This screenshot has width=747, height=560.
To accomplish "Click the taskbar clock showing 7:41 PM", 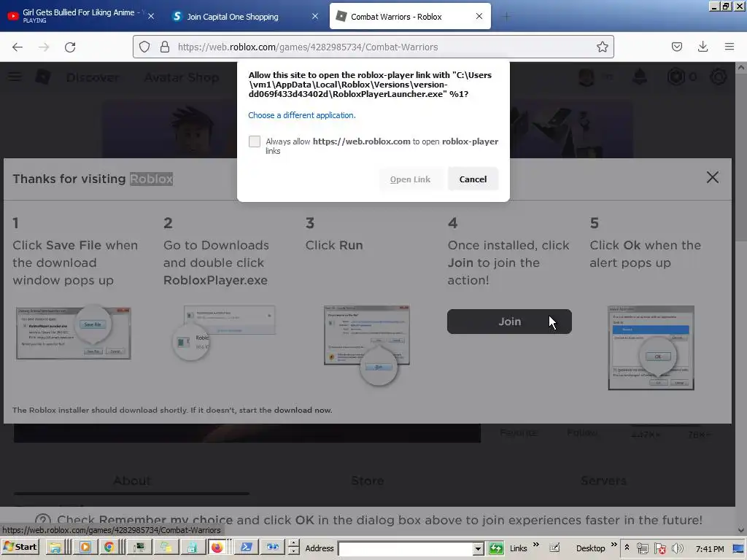I will [709, 549].
